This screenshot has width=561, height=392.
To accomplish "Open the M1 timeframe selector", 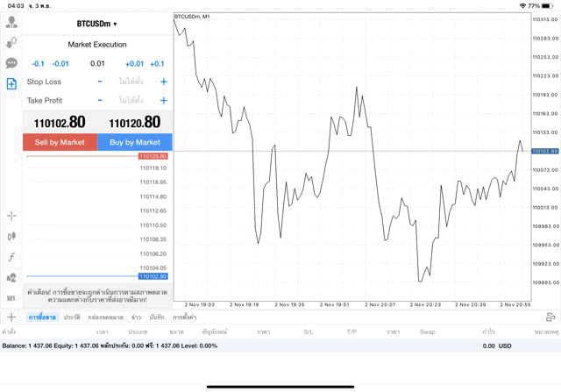I will click(11, 298).
